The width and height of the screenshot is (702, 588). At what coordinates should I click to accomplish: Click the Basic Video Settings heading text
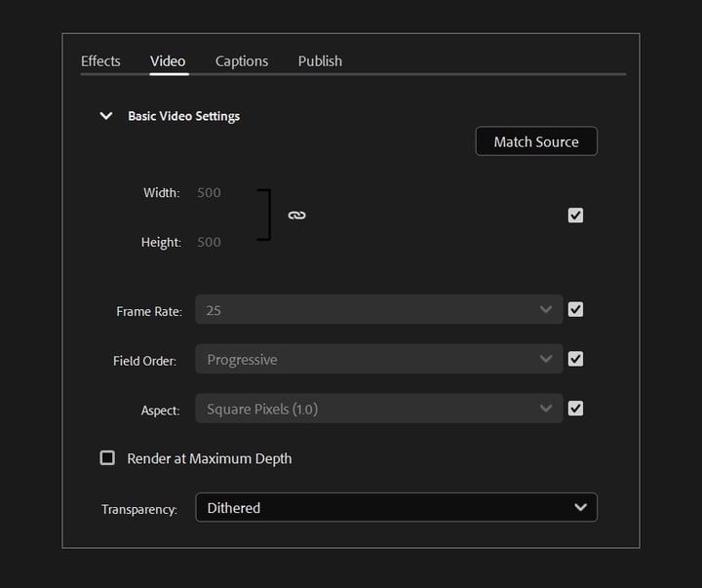(x=184, y=116)
